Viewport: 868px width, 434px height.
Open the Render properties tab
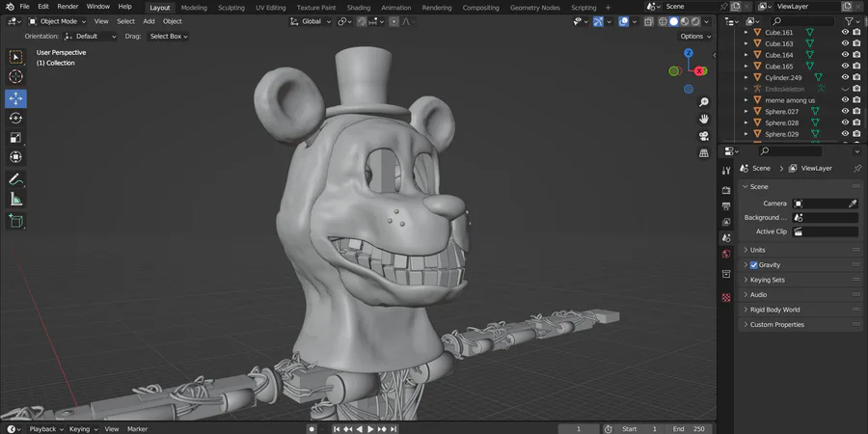pos(726,190)
